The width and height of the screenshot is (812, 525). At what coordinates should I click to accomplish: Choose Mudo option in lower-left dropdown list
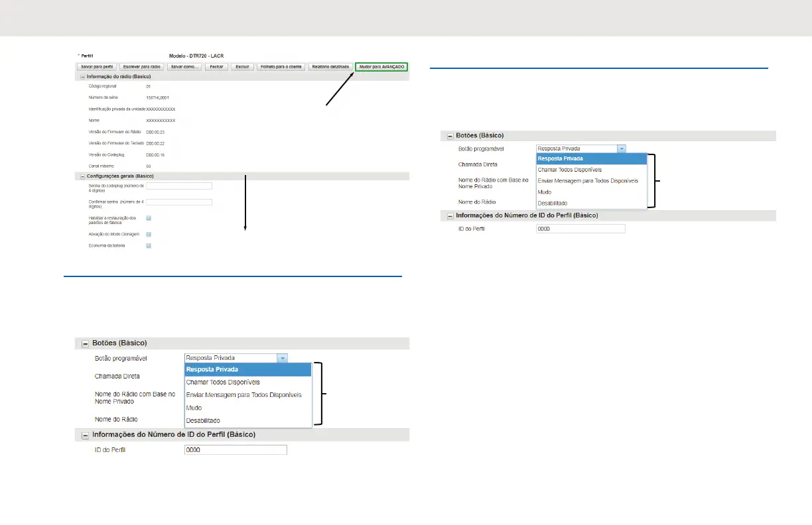[x=194, y=408]
